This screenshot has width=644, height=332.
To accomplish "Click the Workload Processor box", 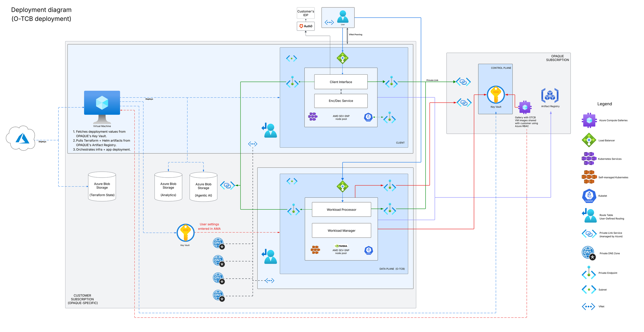I will [x=341, y=209].
